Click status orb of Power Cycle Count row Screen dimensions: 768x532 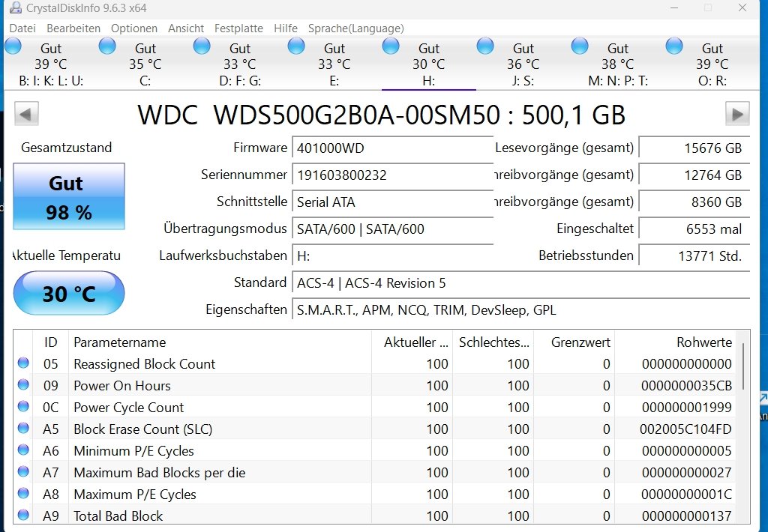pyautogui.click(x=23, y=405)
